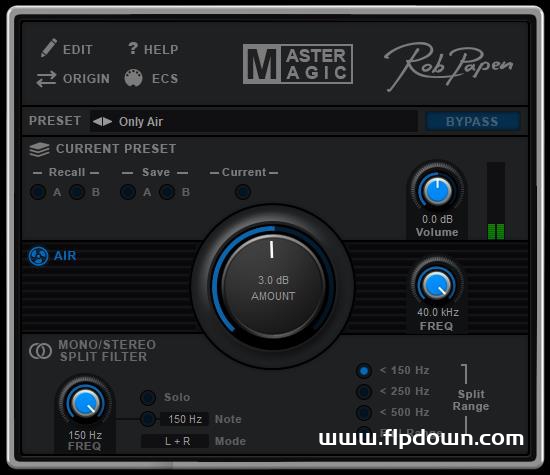Image resolution: width=550 pixels, height=475 pixels.
Task: Open the HELP question mark icon
Action: coord(133,48)
